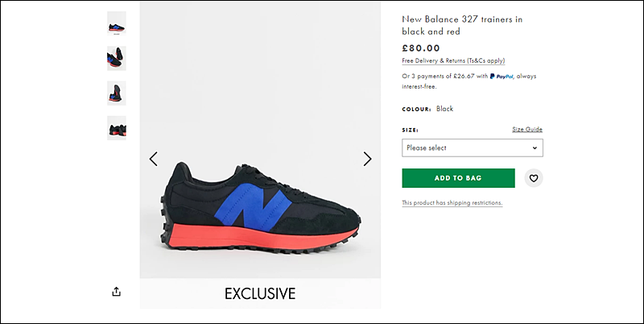Open Free Delivery & Returns link
This screenshot has width=644, height=324.
pos(453,61)
